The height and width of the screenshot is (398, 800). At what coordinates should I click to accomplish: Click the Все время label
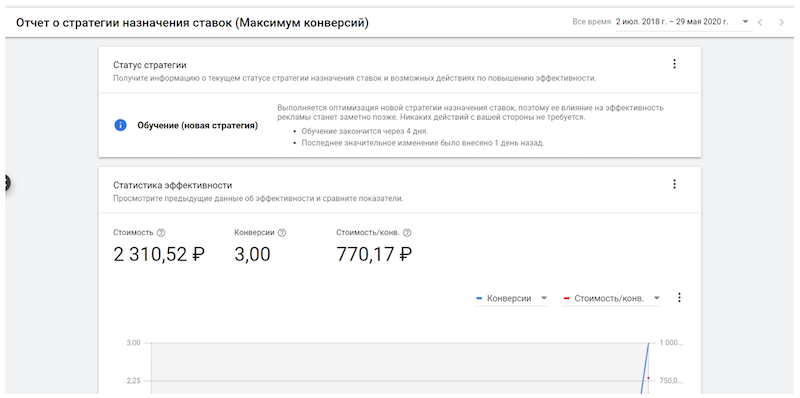click(x=591, y=22)
